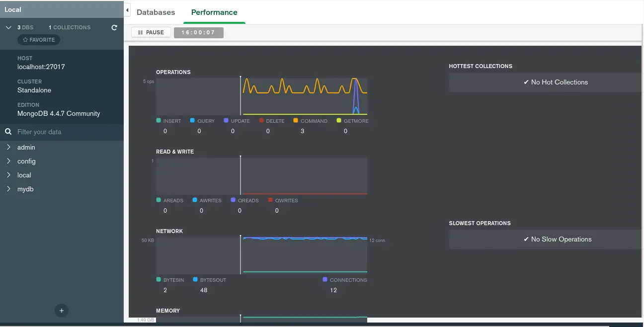Click the Network chart graph area
The image size is (644, 327).
(262, 255)
